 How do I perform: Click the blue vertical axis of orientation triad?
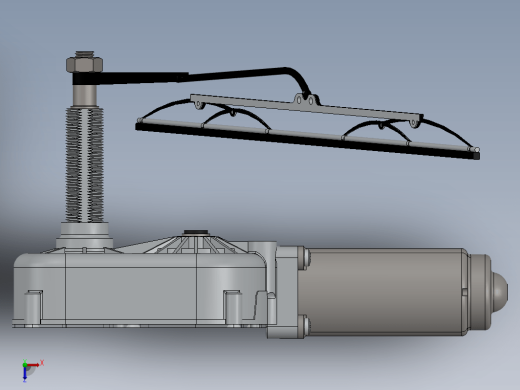click(x=25, y=374)
